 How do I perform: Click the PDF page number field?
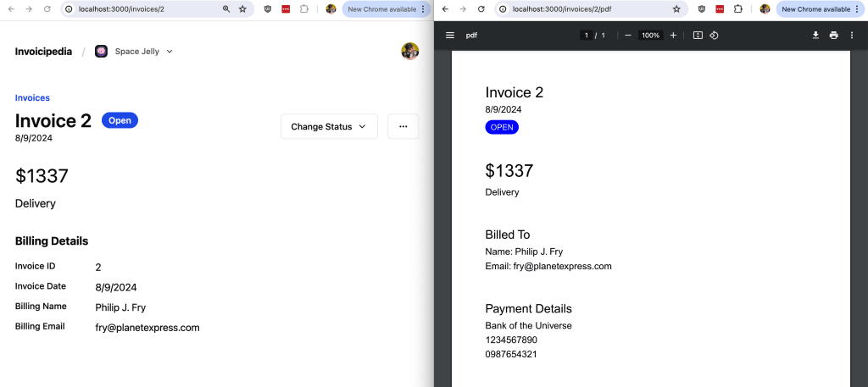pyautogui.click(x=587, y=36)
